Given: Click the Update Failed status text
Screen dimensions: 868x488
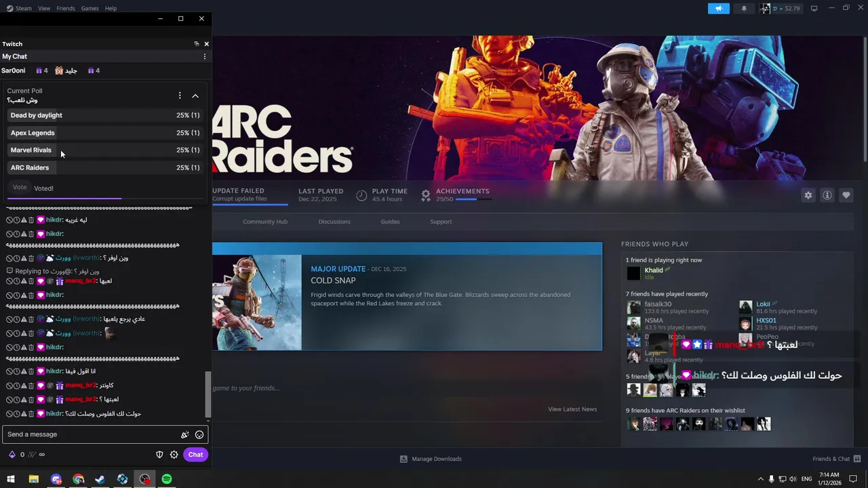Looking at the screenshot, I should 238,191.
